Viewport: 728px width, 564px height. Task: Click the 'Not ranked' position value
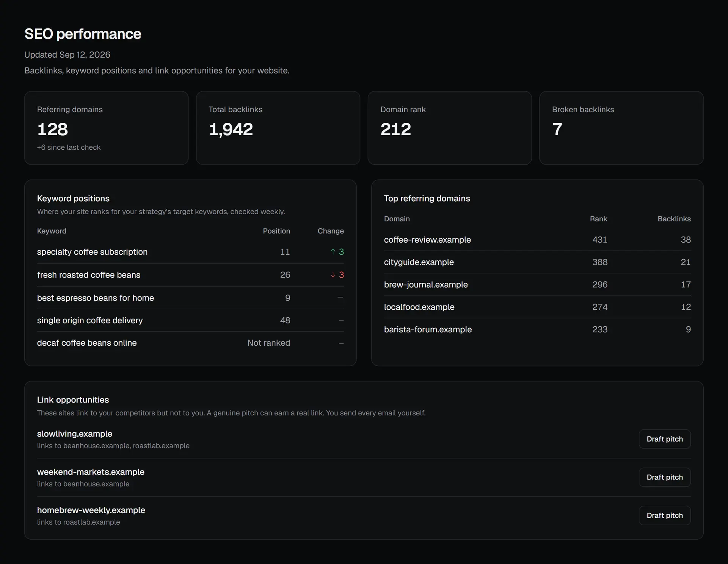point(268,343)
